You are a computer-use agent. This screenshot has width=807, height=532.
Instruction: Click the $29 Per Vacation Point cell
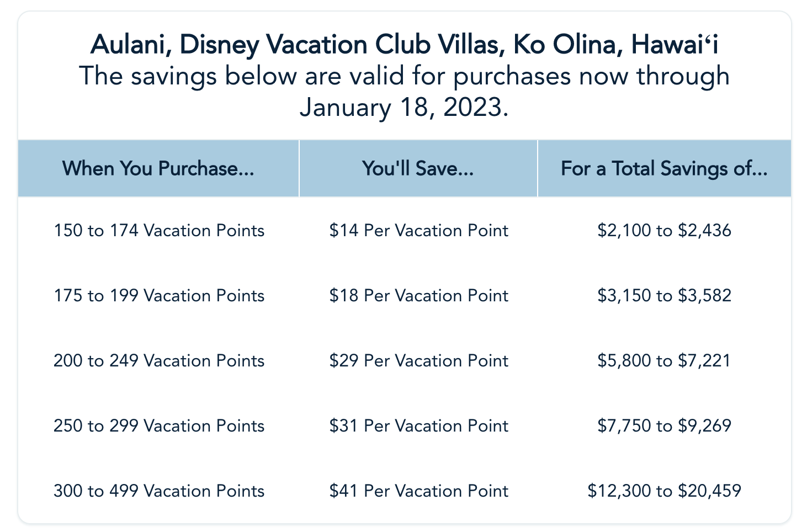click(x=418, y=360)
